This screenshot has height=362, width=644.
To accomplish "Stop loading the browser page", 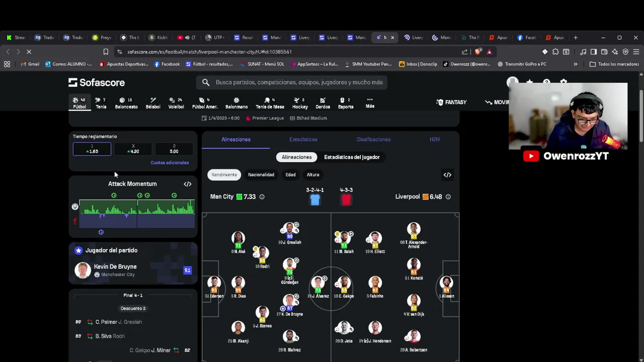I will [29, 52].
